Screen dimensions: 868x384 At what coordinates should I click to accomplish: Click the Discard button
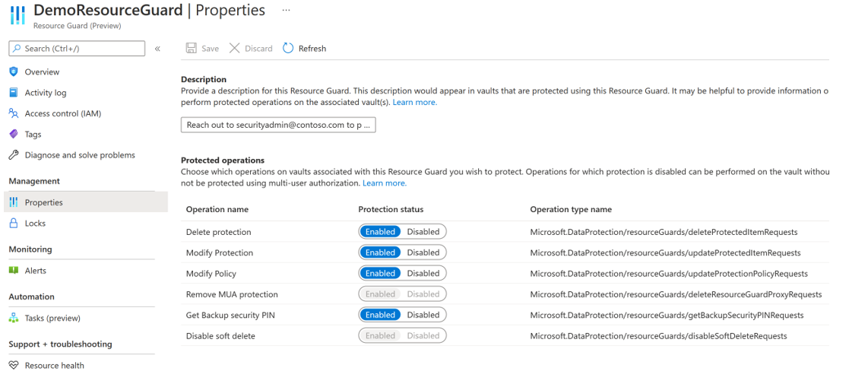point(251,49)
